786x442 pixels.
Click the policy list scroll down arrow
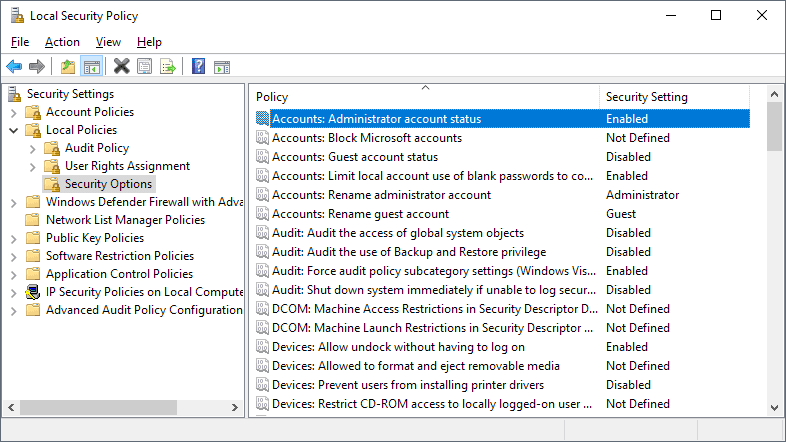pyautogui.click(x=774, y=408)
